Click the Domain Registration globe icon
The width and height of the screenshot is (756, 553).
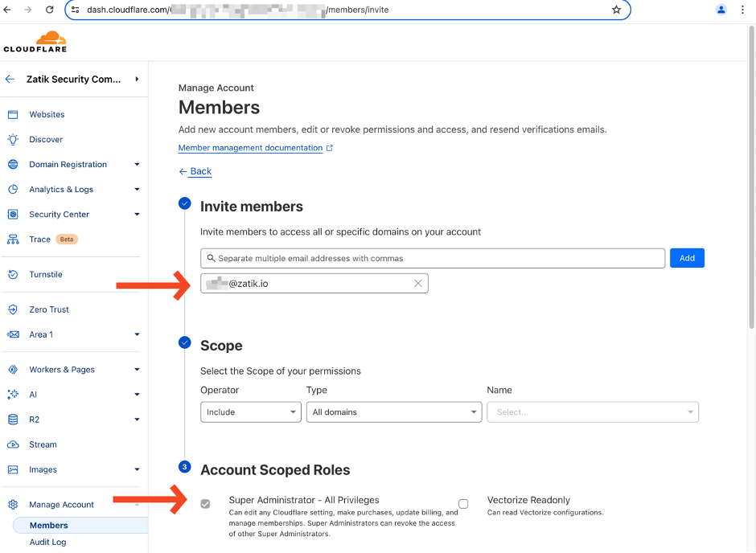(x=13, y=165)
